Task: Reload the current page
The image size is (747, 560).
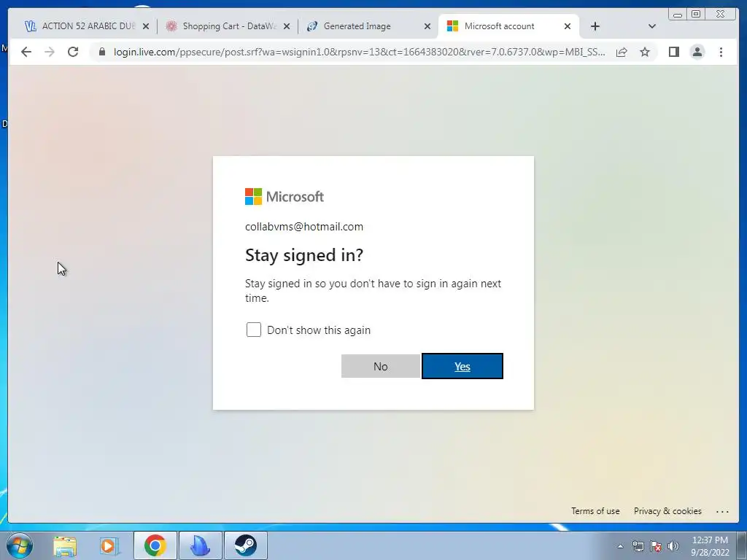Action: [73, 52]
